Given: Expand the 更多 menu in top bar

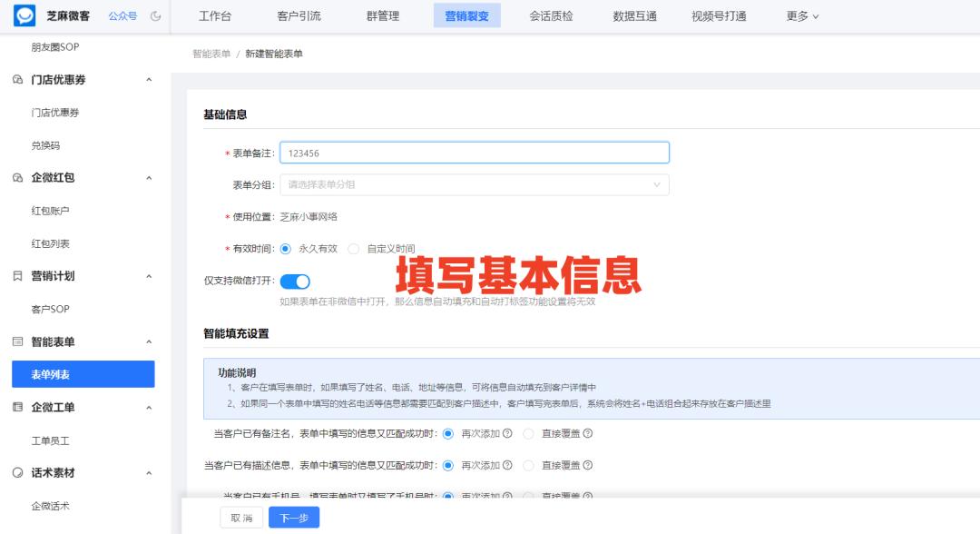Looking at the screenshot, I should 802,15.
